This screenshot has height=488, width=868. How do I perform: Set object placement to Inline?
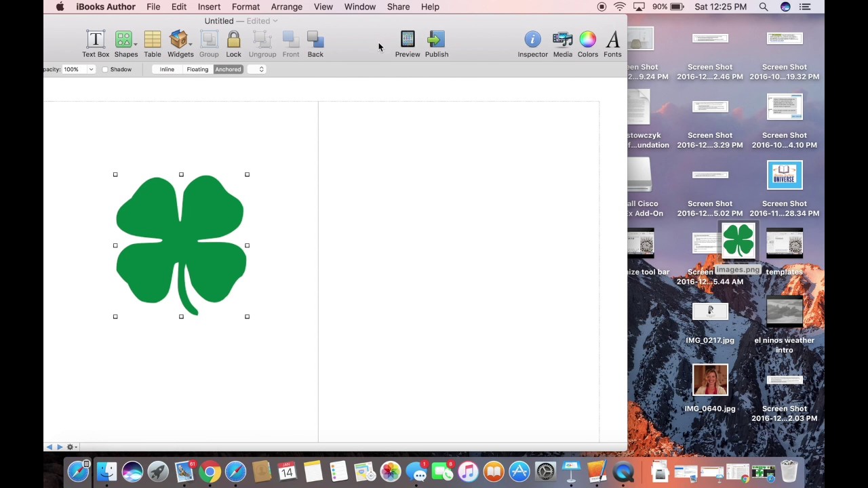167,69
